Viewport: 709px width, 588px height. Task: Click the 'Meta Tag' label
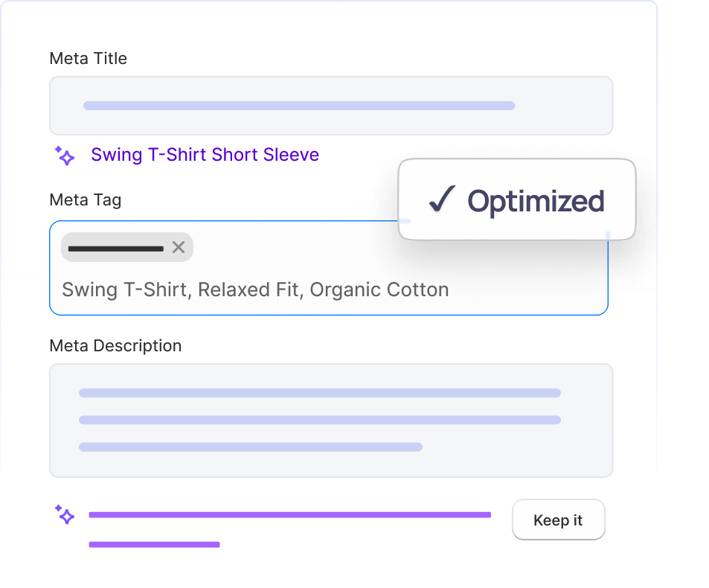[85, 199]
